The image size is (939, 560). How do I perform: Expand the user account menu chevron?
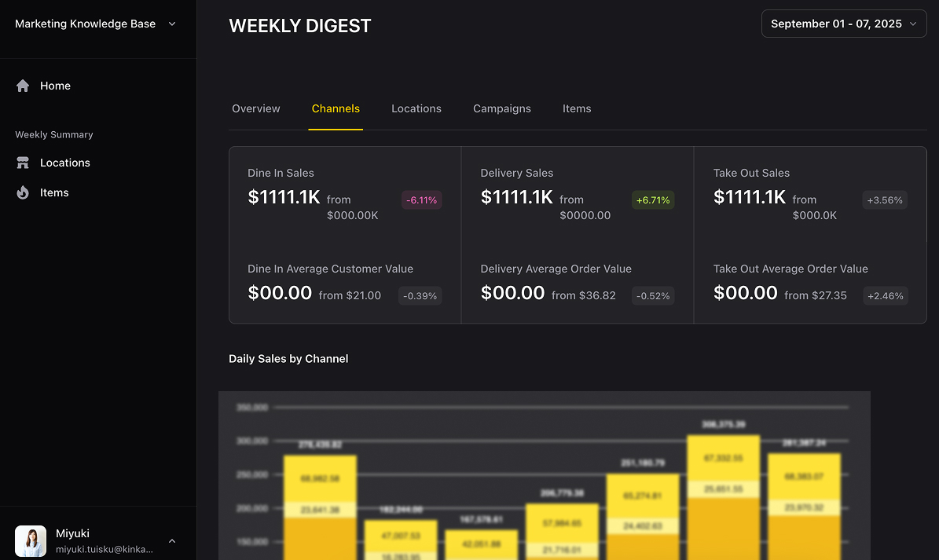click(172, 541)
